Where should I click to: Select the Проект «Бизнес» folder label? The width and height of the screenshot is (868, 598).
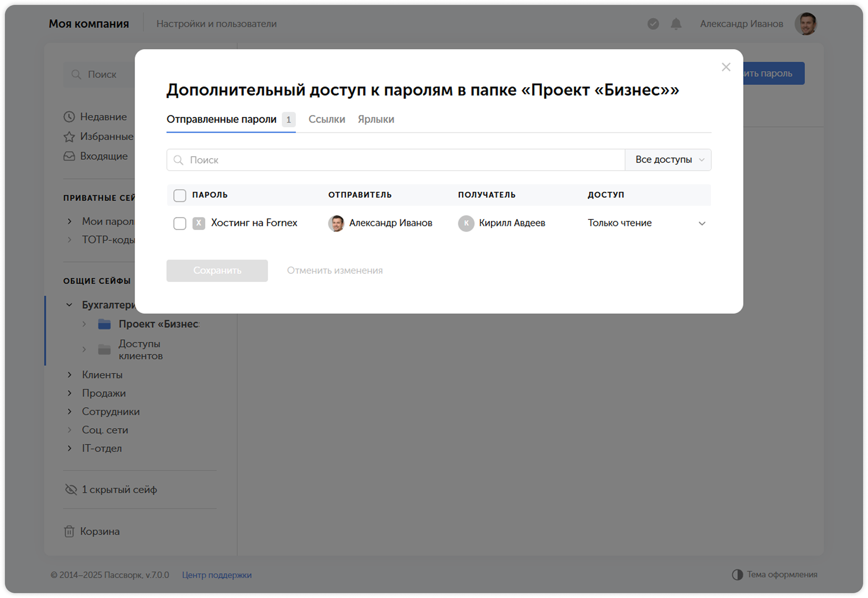(159, 324)
